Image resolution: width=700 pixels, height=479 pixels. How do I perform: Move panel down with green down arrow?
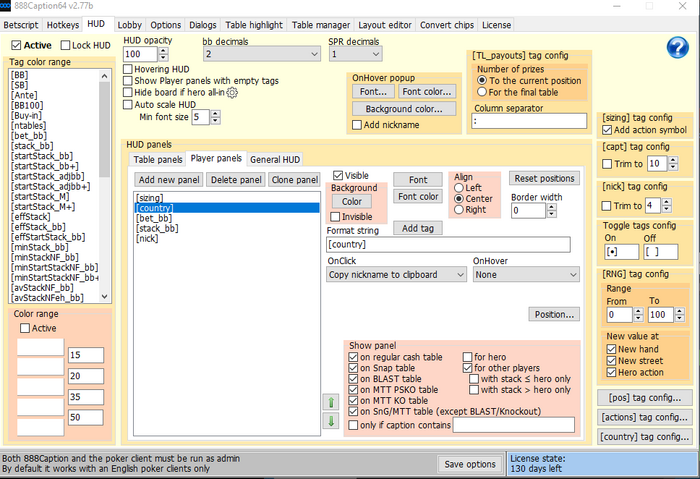[x=331, y=421]
